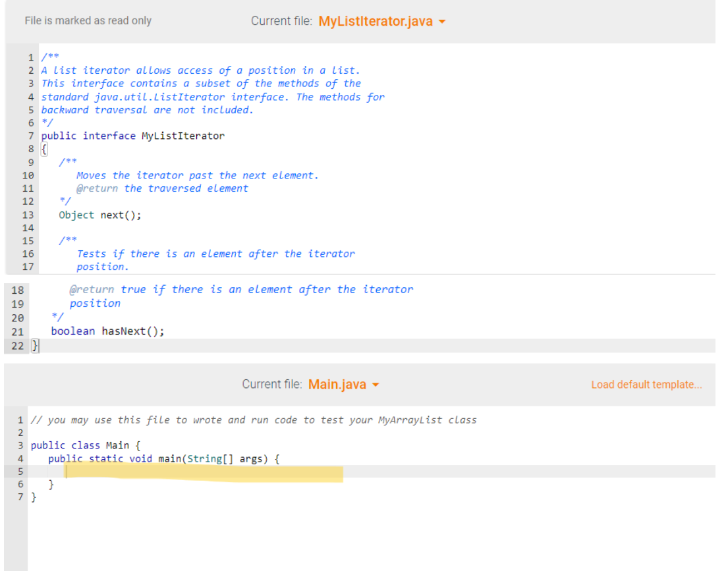
Task: Click '@return true if there is an element' comment
Action: 241,290
